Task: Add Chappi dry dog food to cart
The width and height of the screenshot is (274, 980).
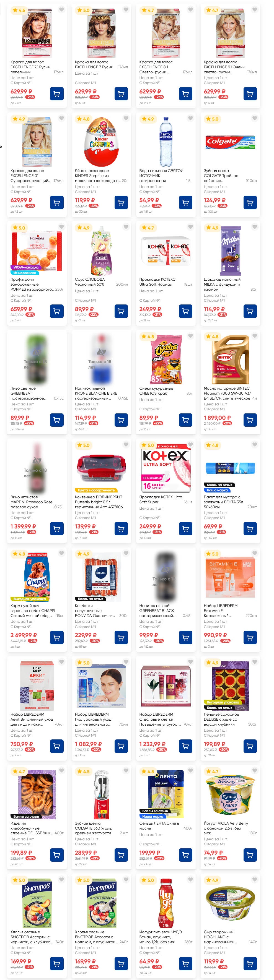Action: 57,638
